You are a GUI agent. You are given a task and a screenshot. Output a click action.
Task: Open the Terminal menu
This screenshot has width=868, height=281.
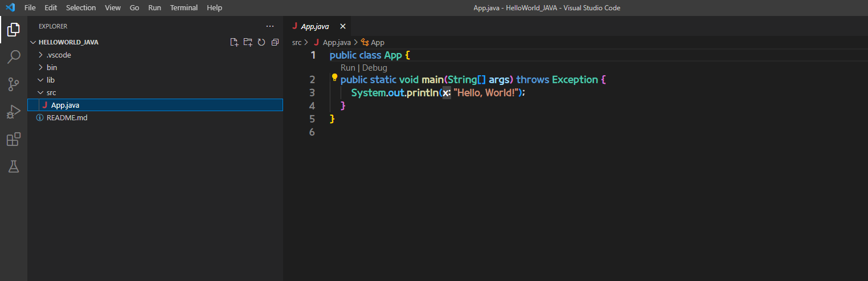click(x=184, y=8)
